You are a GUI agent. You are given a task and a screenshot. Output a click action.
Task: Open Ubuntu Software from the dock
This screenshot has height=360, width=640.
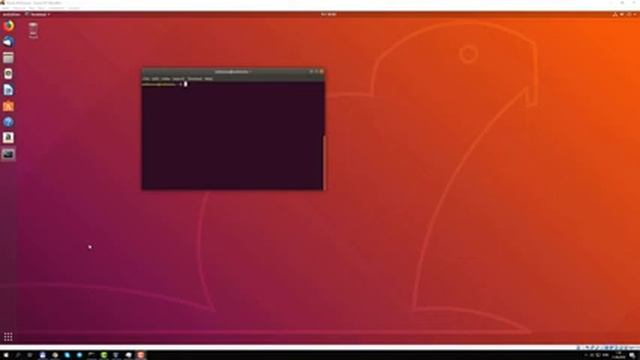click(8, 106)
